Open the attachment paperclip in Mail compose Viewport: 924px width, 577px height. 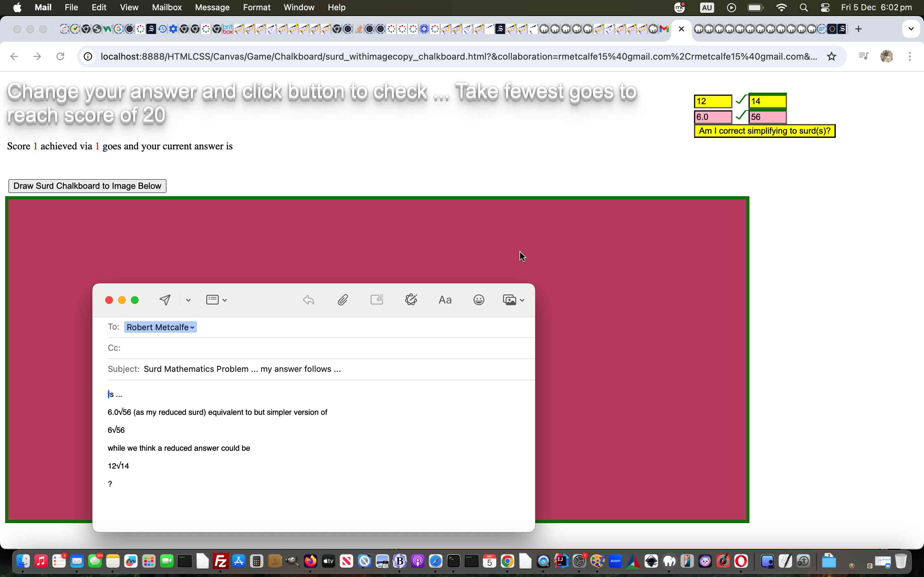[x=342, y=300]
